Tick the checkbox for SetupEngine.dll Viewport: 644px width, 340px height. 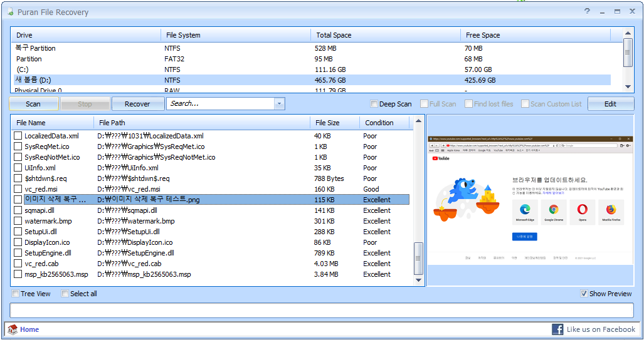coord(18,253)
